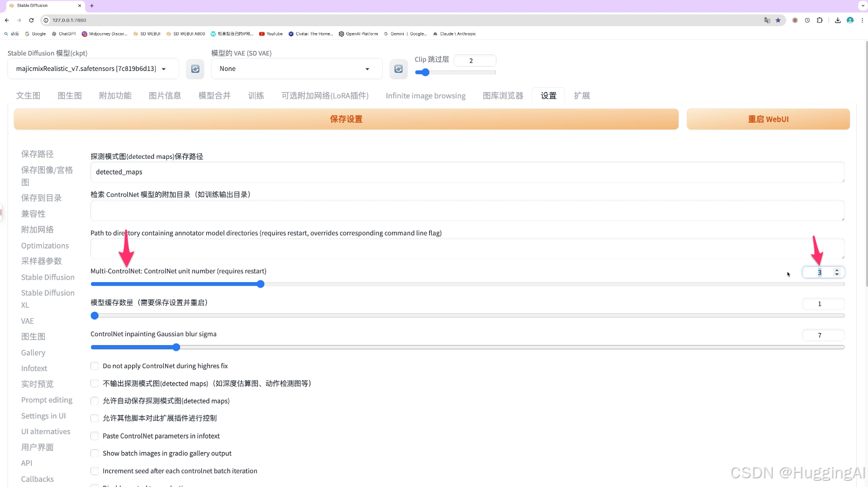Click the ControlNet unit number stepper arrows
The width and height of the screenshot is (868, 487).
coord(837,272)
